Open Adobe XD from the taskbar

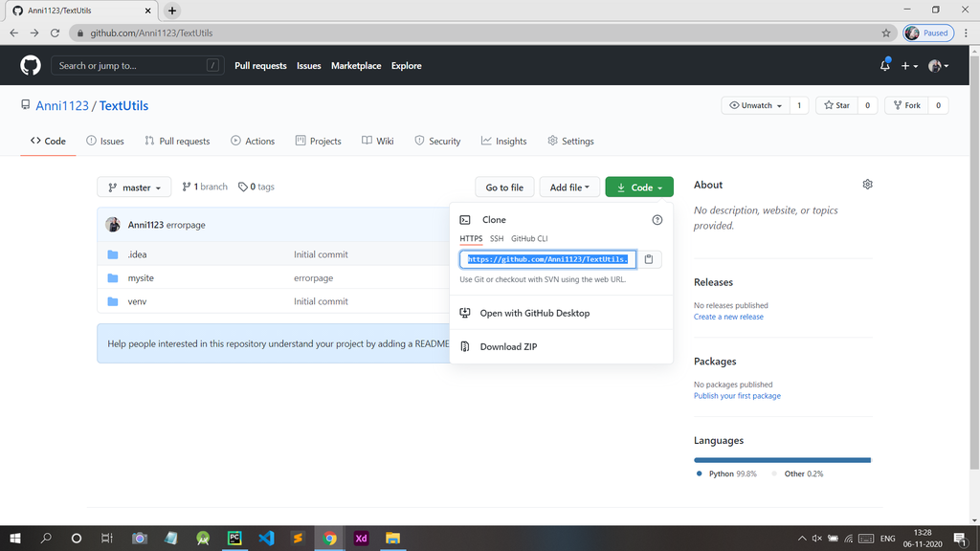[361, 538]
